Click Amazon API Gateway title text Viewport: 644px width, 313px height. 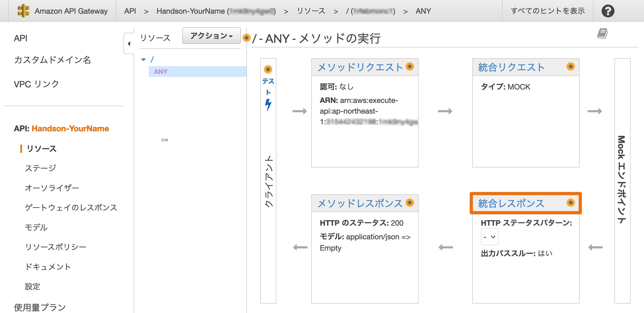(x=71, y=11)
